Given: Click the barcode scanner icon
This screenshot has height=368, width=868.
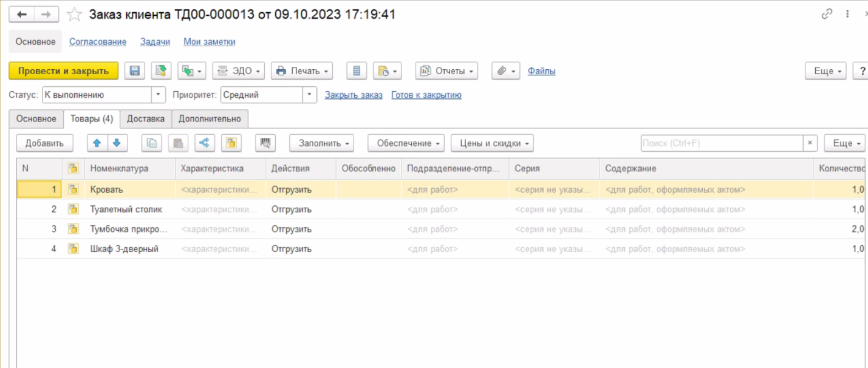Looking at the screenshot, I should point(265,143).
